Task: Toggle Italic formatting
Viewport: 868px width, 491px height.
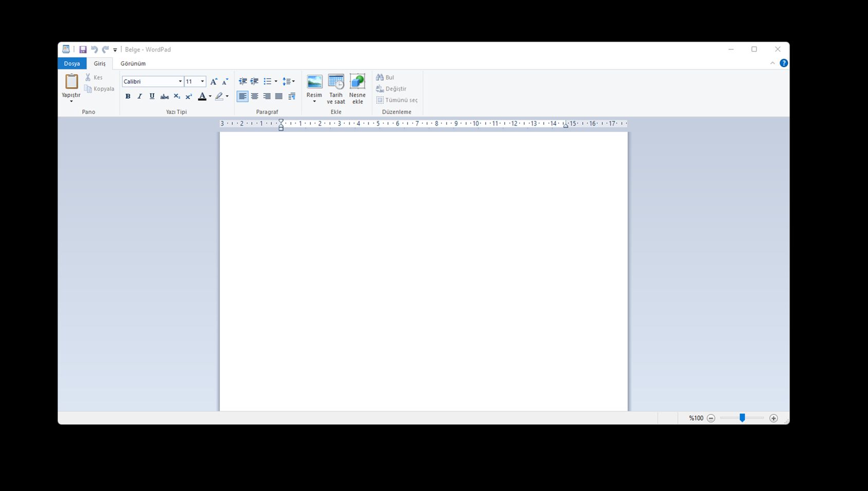Action: pos(140,96)
